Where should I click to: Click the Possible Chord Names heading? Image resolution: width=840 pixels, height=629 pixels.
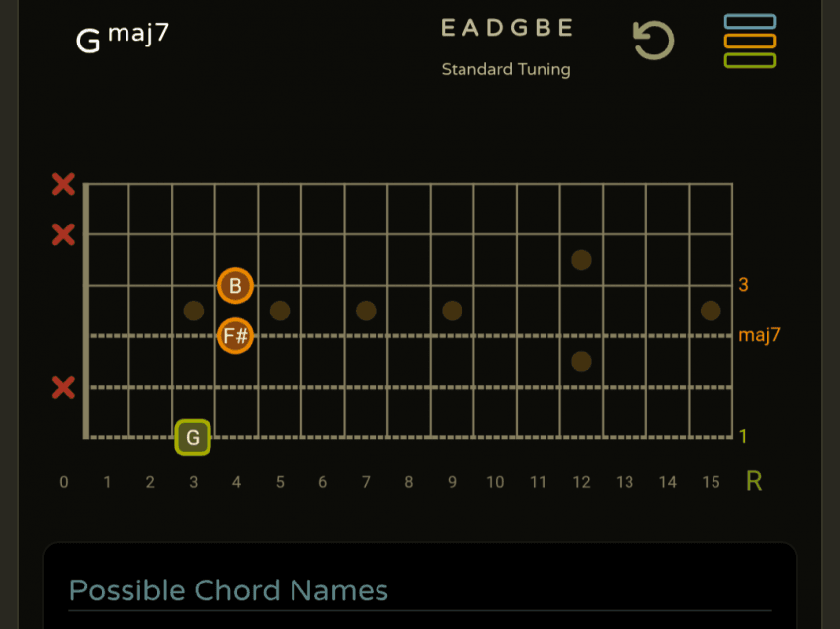tap(228, 590)
